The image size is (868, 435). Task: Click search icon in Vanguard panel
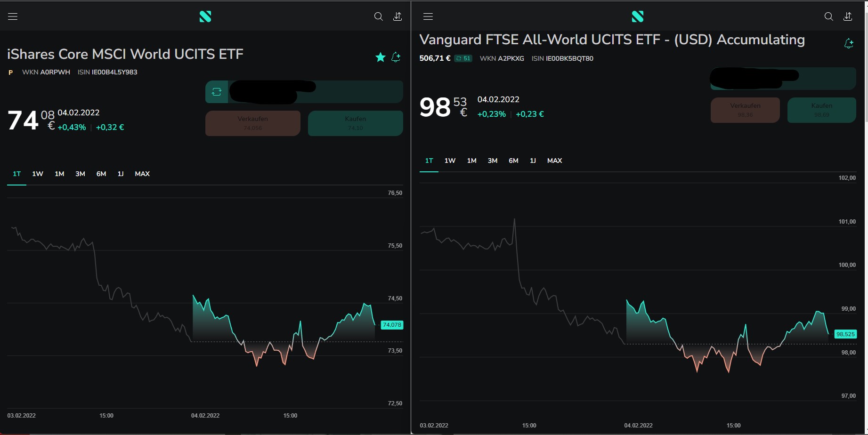point(828,16)
